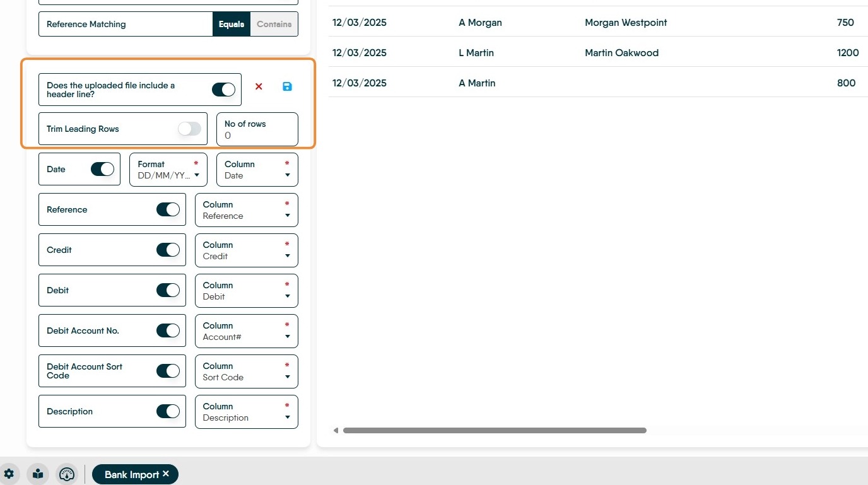This screenshot has width=868, height=485.
Task: Click the Martin Oakwood cell
Action: (621, 53)
